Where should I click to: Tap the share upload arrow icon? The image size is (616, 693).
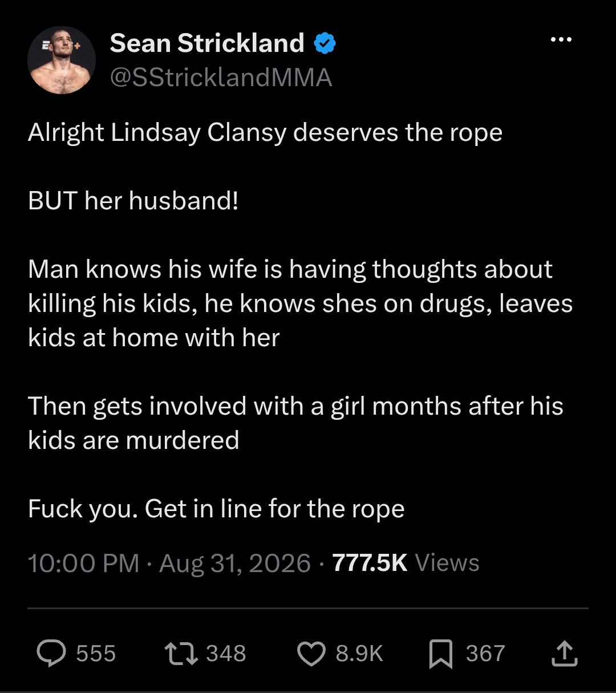coord(565,654)
